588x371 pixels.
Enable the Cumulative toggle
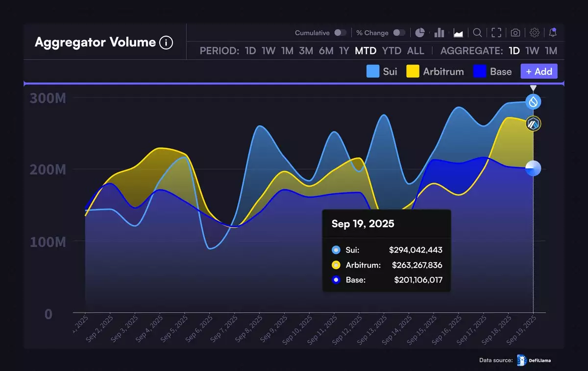[340, 33]
